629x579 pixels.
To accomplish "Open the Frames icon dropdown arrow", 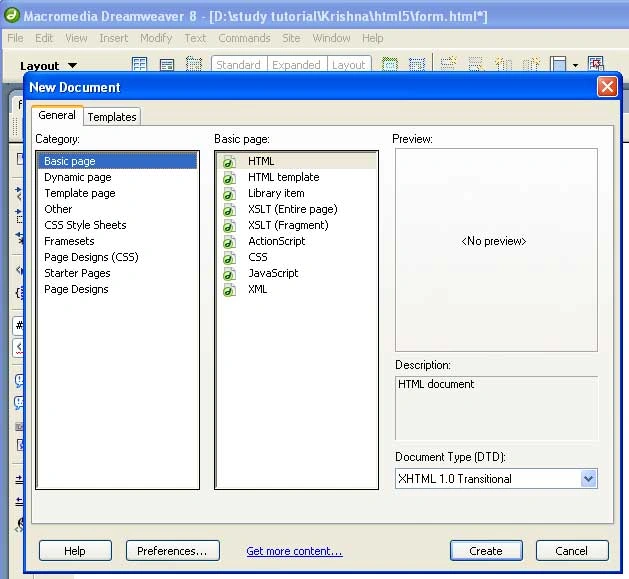I will pyautogui.click(x=576, y=65).
